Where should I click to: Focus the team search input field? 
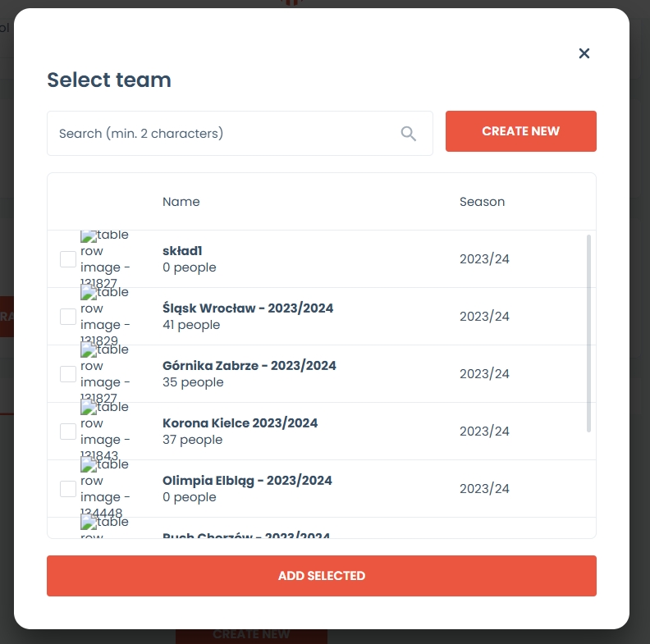point(226,134)
